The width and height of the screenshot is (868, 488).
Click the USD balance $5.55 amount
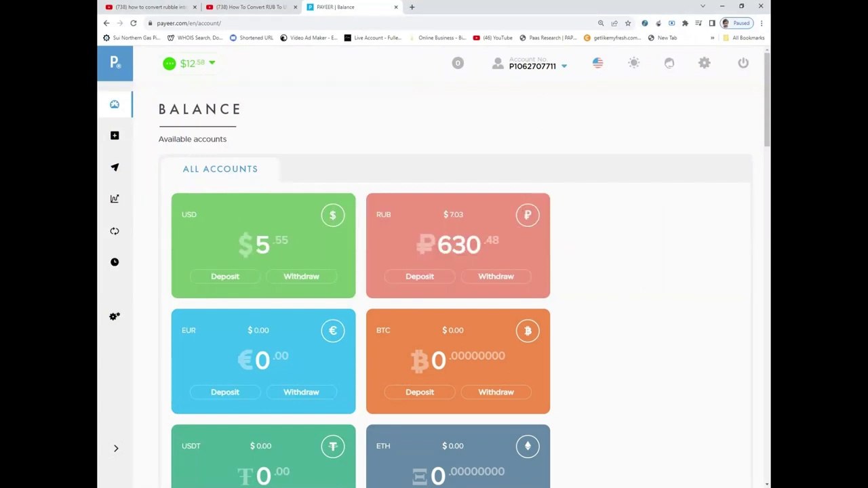(263, 244)
